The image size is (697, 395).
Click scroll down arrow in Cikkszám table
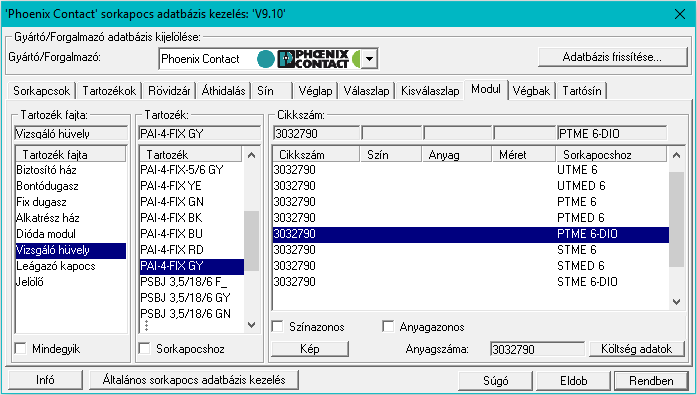pyautogui.click(x=676, y=302)
